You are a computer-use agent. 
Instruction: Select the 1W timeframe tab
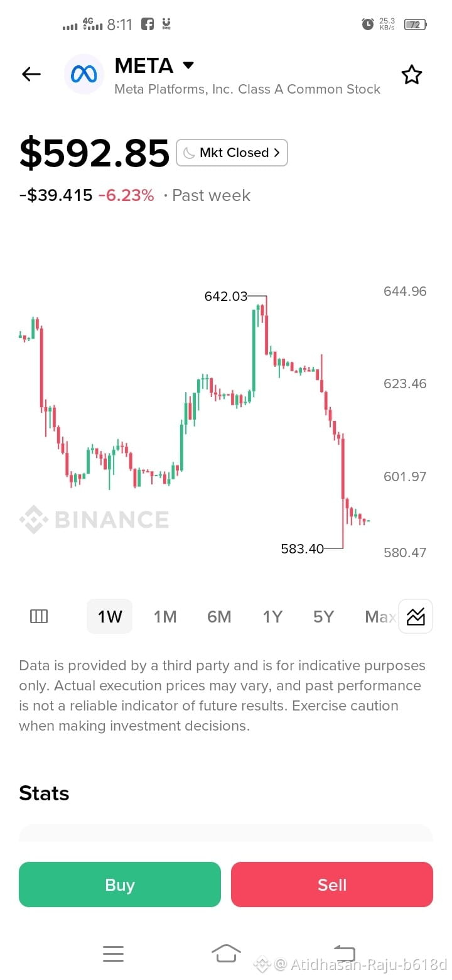[x=110, y=616]
